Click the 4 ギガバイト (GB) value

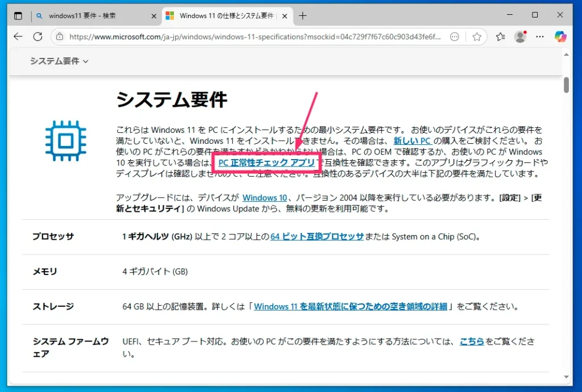point(155,272)
